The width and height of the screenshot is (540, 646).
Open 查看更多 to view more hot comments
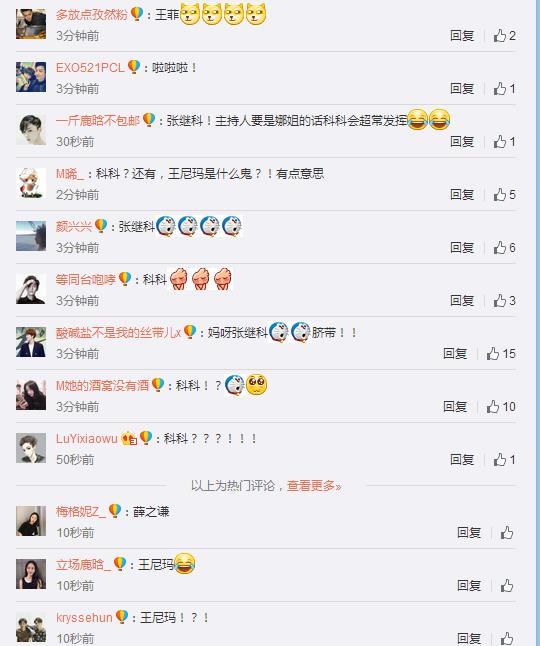(314, 486)
